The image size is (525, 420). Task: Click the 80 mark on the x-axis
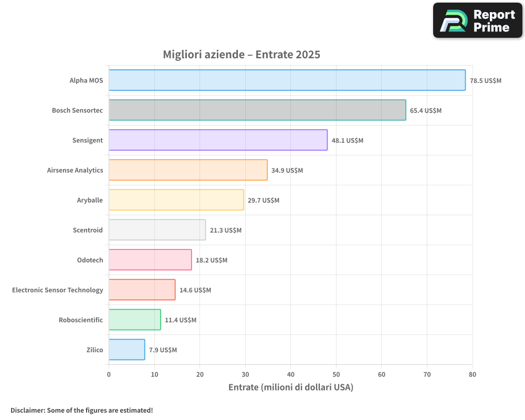[472, 374]
